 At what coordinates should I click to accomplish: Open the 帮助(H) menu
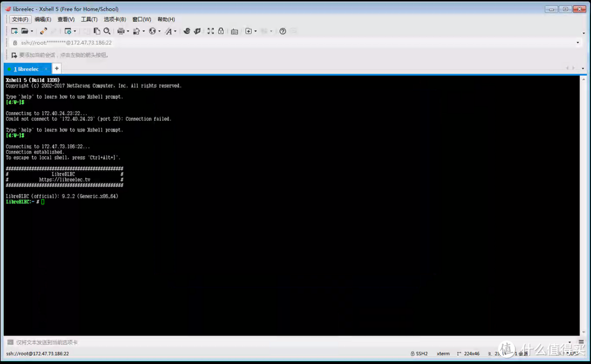(x=166, y=19)
